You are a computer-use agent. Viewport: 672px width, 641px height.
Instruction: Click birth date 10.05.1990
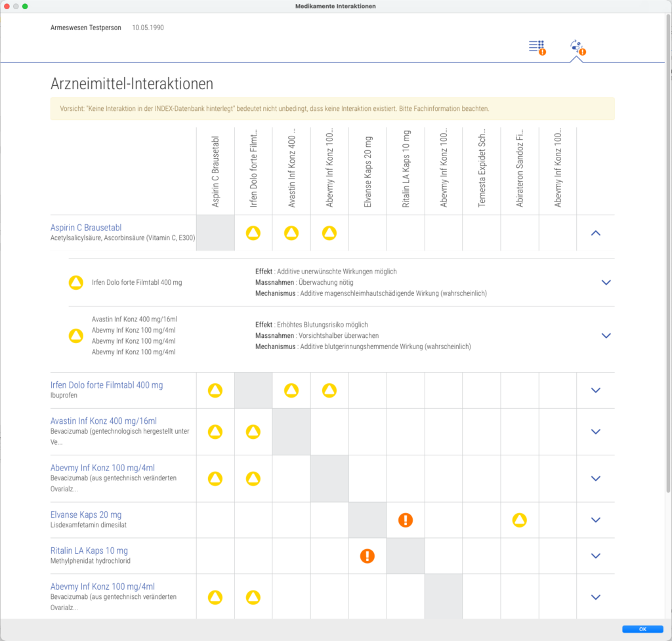pyautogui.click(x=148, y=28)
